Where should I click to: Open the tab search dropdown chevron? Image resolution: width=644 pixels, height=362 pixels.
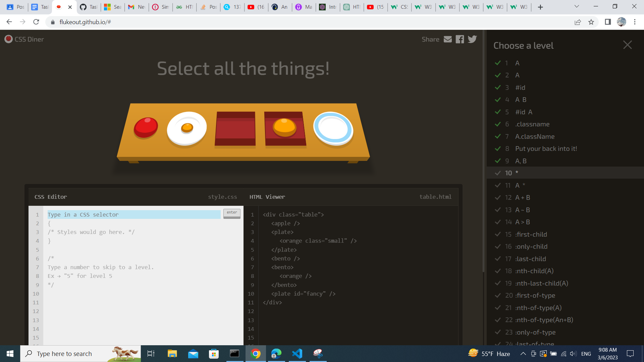[x=577, y=6]
